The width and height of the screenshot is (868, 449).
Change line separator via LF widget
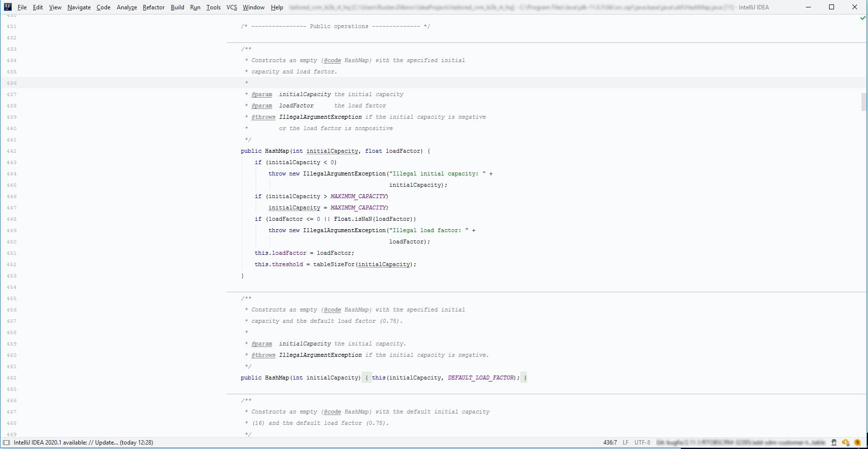coord(626,443)
